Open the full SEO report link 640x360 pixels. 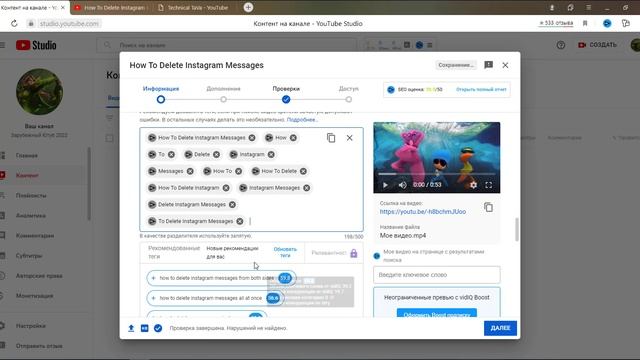481,89
